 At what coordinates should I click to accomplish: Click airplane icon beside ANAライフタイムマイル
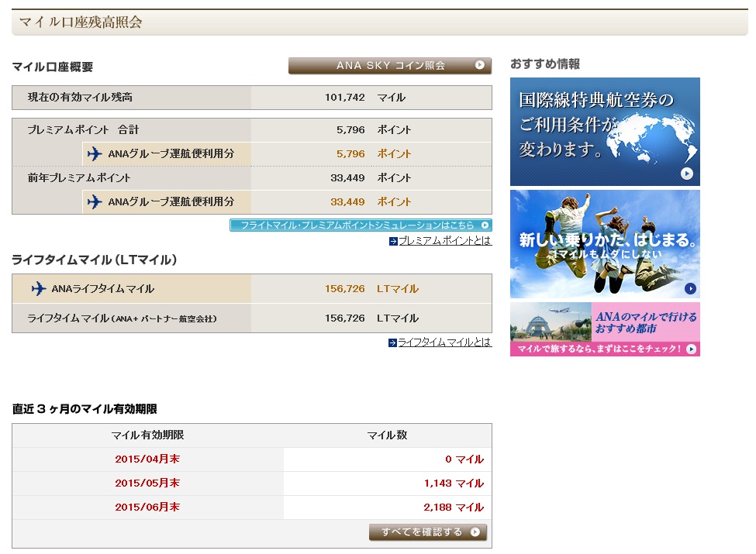click(x=39, y=288)
